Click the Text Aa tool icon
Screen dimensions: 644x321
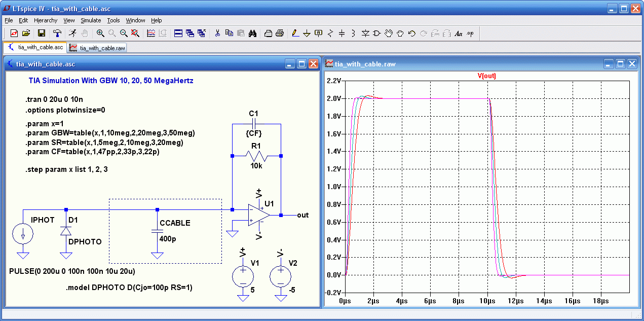(x=459, y=33)
